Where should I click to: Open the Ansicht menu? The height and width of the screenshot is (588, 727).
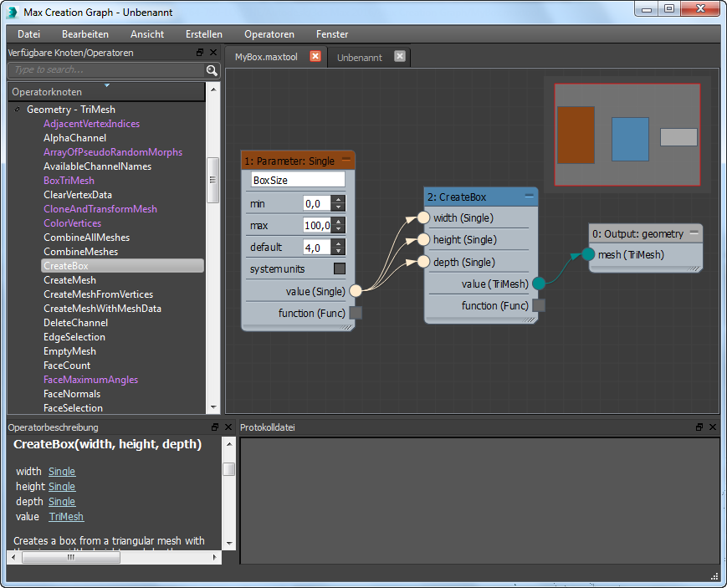tap(147, 34)
